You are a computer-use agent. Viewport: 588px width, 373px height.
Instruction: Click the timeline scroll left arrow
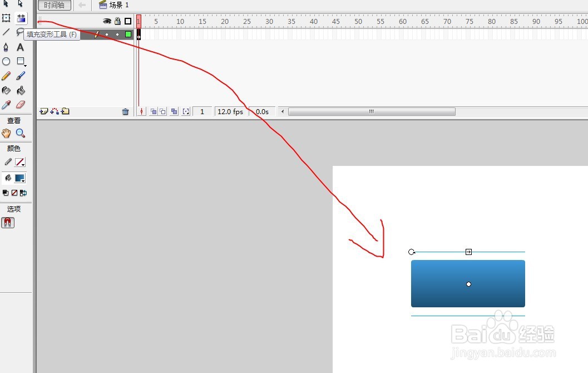283,111
